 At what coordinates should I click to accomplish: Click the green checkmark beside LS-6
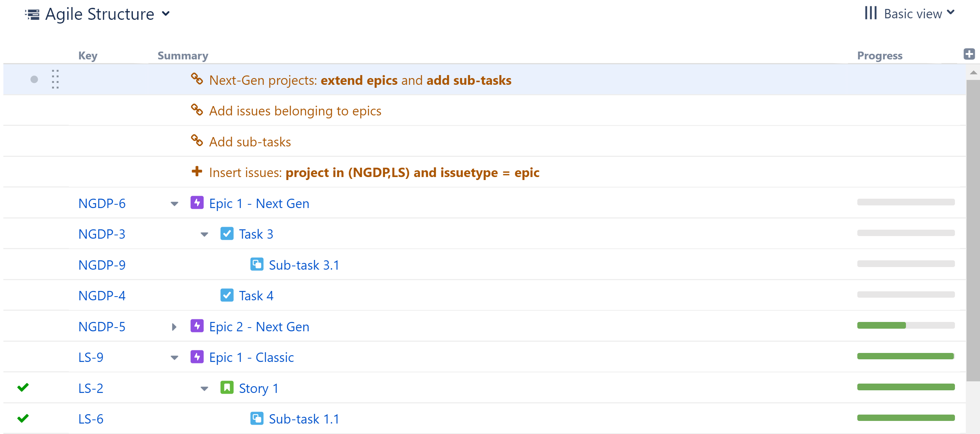23,418
